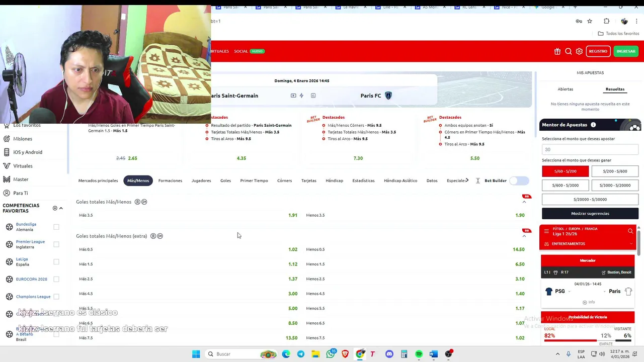Image resolution: width=644 pixels, height=362 pixels.
Task: Switch to the Hándicap Asiático tab
Action: 400,180
